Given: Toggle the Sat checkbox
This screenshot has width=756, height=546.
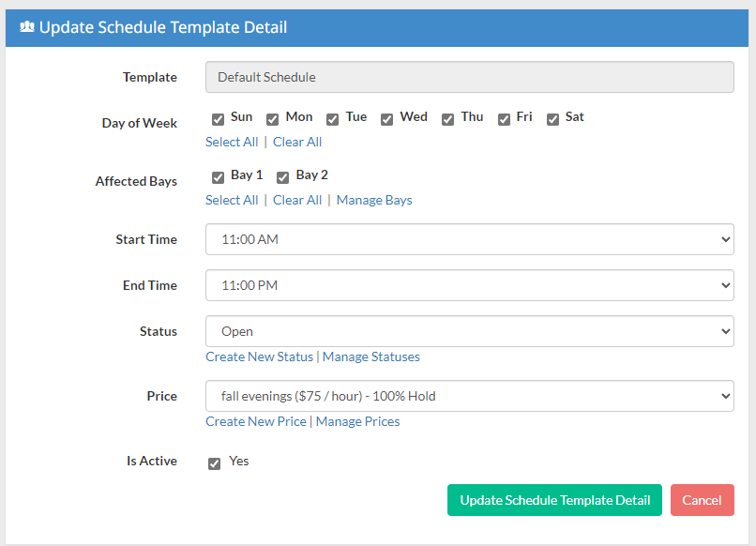Looking at the screenshot, I should tap(552, 119).
